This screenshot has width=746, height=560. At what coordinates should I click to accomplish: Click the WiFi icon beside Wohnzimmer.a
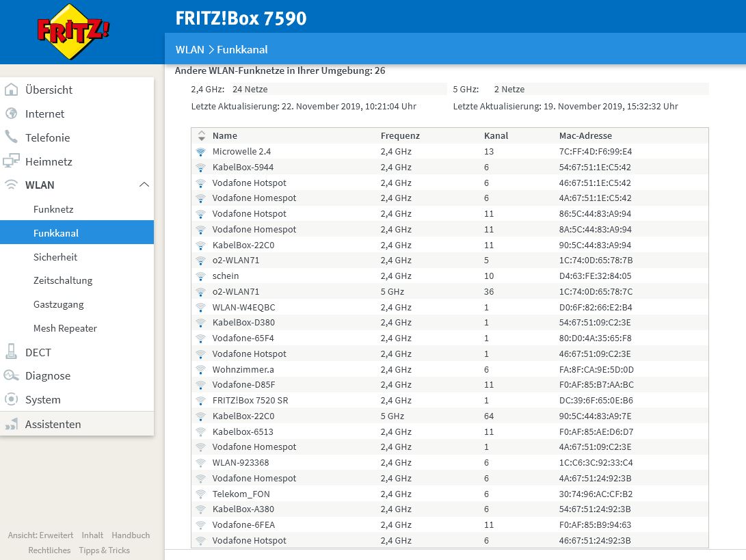pyautogui.click(x=201, y=370)
